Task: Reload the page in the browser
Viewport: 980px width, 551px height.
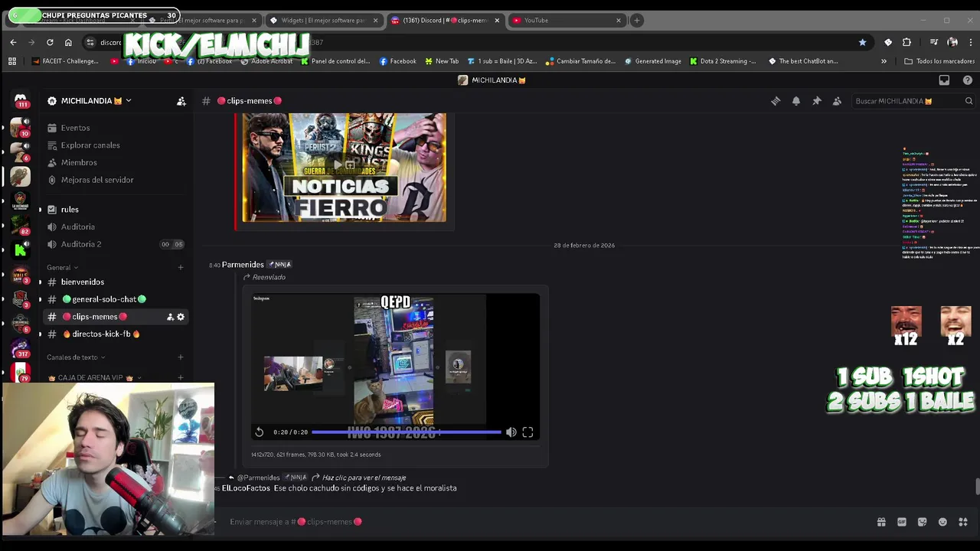Action: [50, 42]
